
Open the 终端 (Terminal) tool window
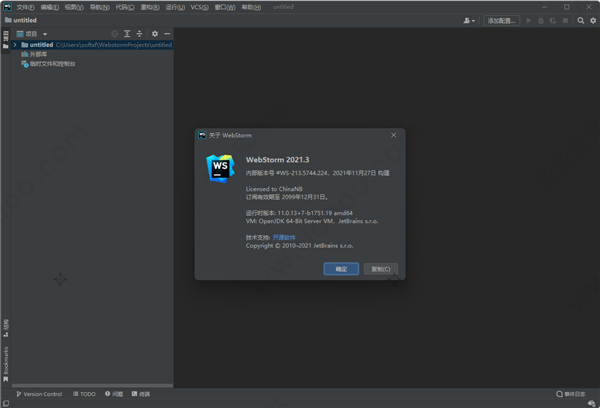pos(141,394)
